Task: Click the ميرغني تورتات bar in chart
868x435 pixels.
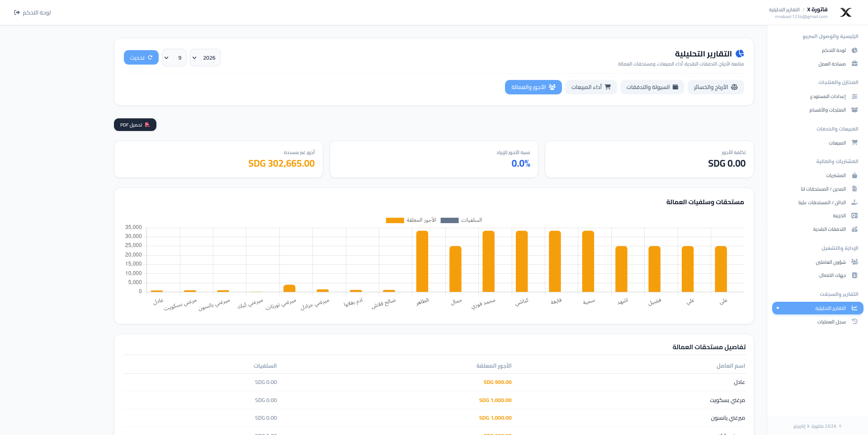Action: 289,288
